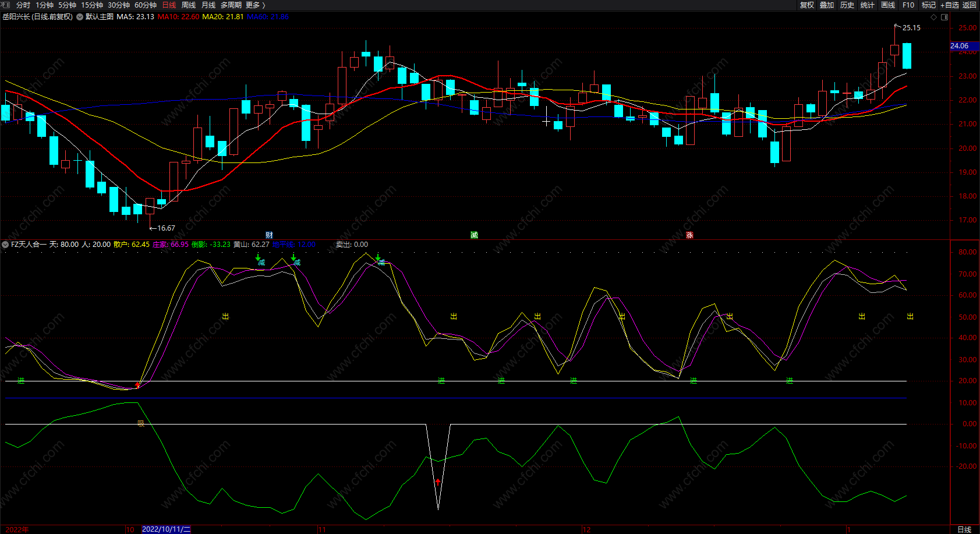
Task: Switch to the 周线 weekly period
Action: click(x=189, y=5)
